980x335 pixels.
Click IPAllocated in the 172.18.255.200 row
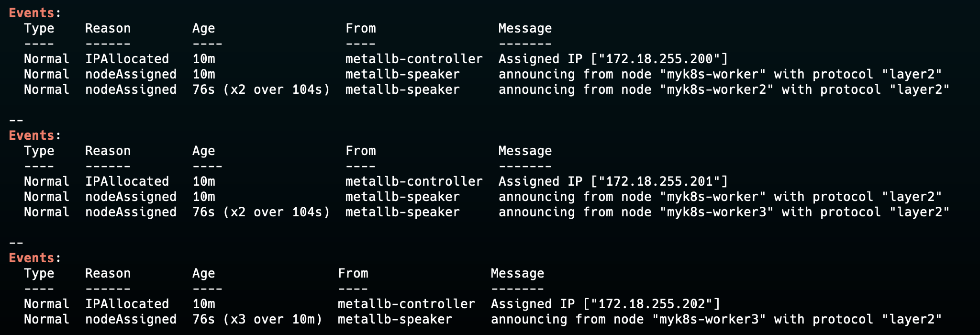(x=127, y=59)
